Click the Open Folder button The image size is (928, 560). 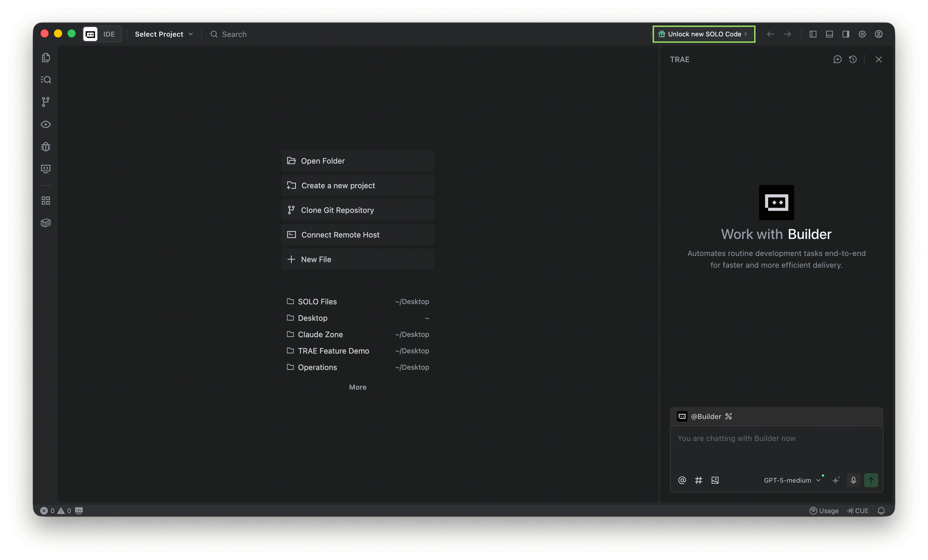[358, 161]
